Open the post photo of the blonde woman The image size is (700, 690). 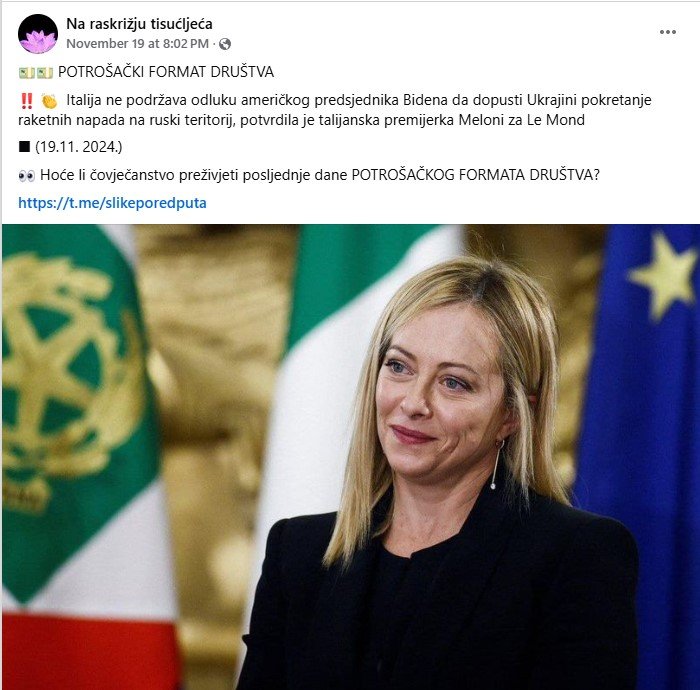350,457
